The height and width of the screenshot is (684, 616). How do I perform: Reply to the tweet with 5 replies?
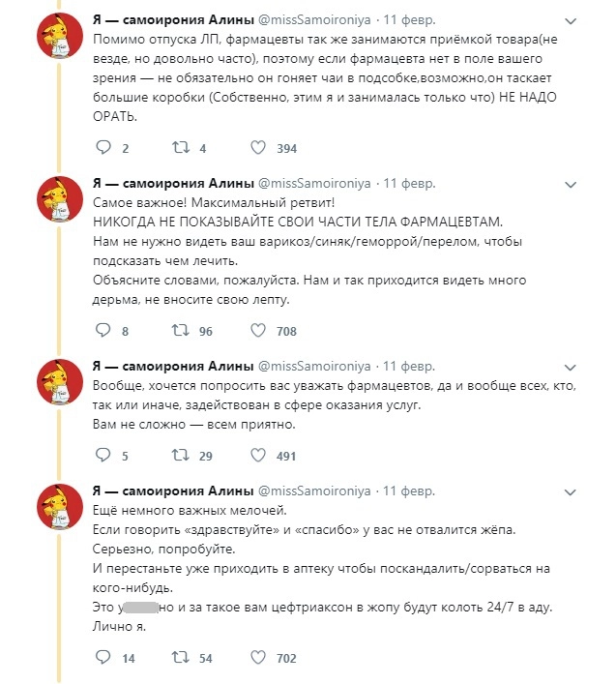(105, 456)
